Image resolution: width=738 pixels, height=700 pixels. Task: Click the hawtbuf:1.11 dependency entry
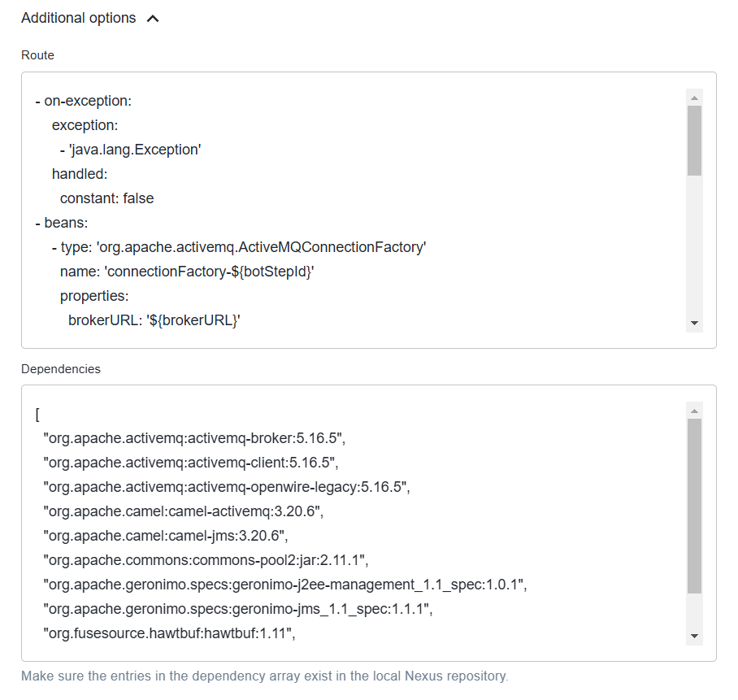(x=169, y=633)
